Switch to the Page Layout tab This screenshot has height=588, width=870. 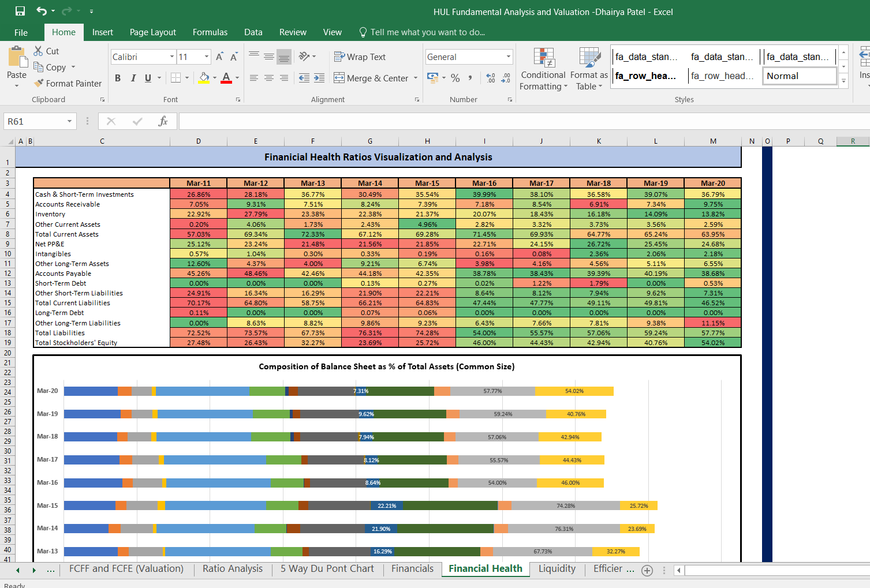coord(152,32)
